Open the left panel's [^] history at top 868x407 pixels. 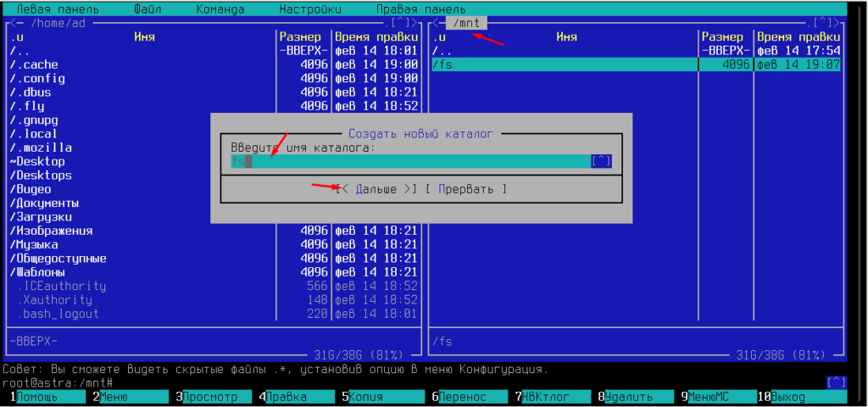coord(401,23)
